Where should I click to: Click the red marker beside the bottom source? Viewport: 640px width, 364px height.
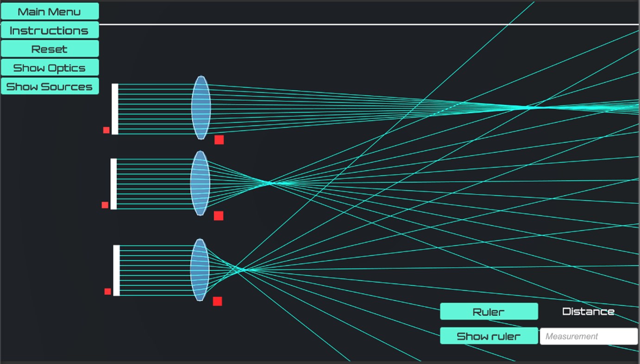[x=107, y=291]
